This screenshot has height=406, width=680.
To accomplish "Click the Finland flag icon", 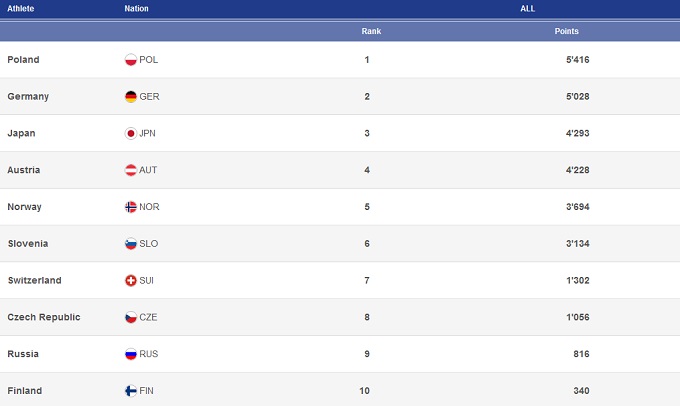I will 130,391.
